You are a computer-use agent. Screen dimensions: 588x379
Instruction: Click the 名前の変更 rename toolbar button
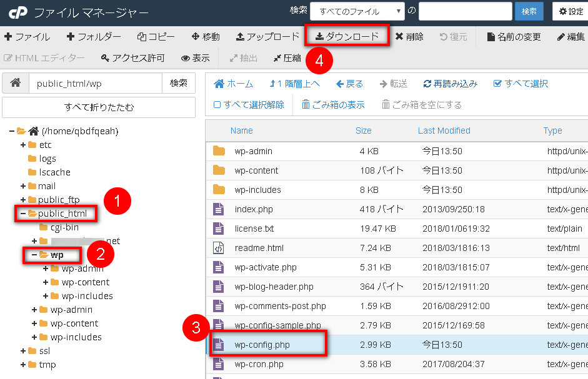[514, 37]
